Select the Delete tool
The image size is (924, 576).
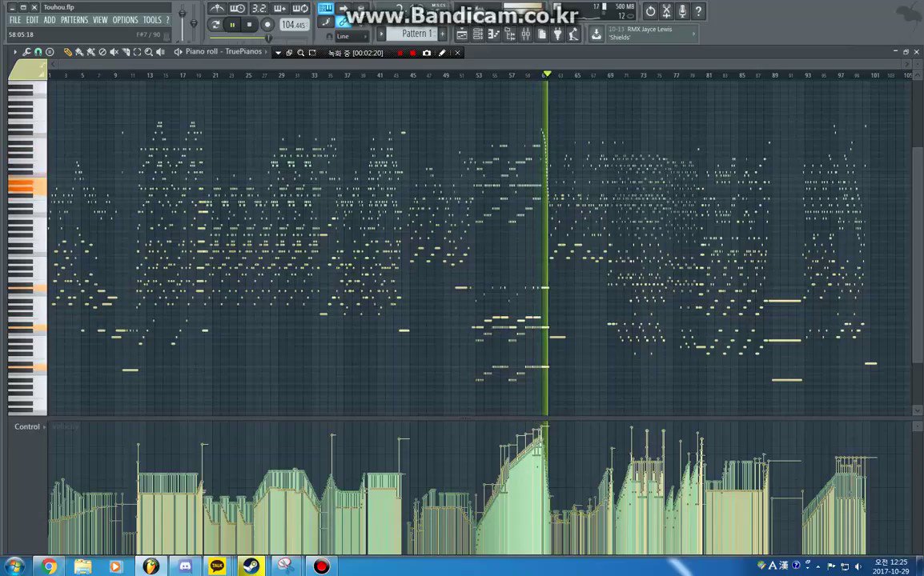[102, 53]
